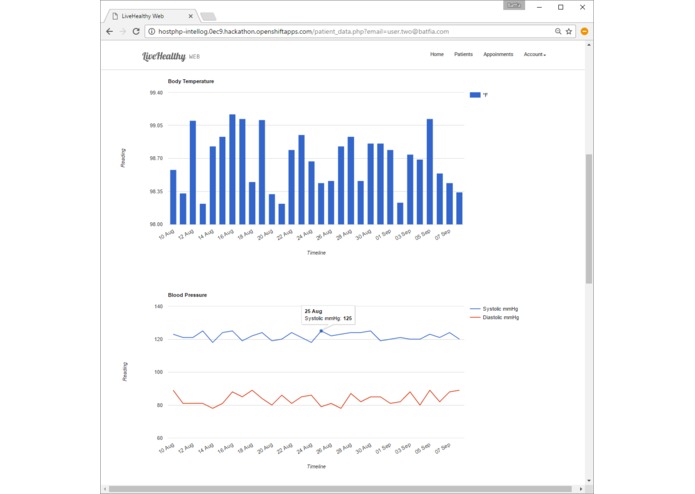This screenshot has height=494, width=695.
Task: Click the 99.40 axis label
Action: pyautogui.click(x=156, y=93)
